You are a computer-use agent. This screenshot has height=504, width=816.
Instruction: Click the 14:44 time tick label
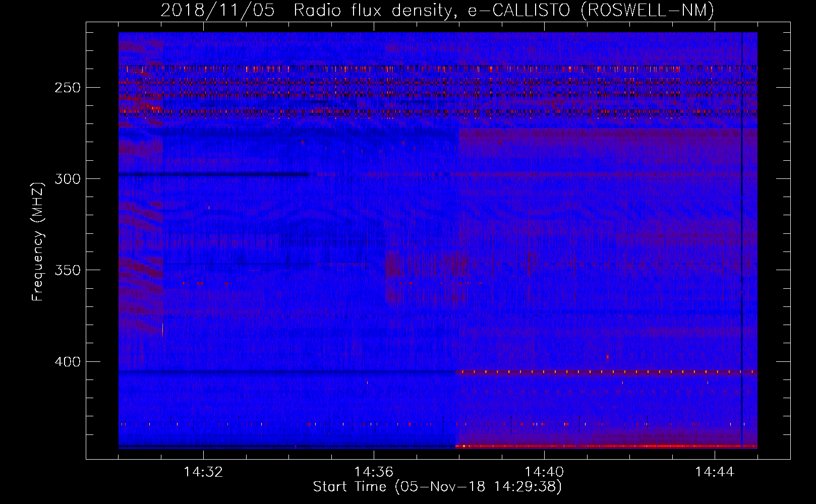coord(715,472)
